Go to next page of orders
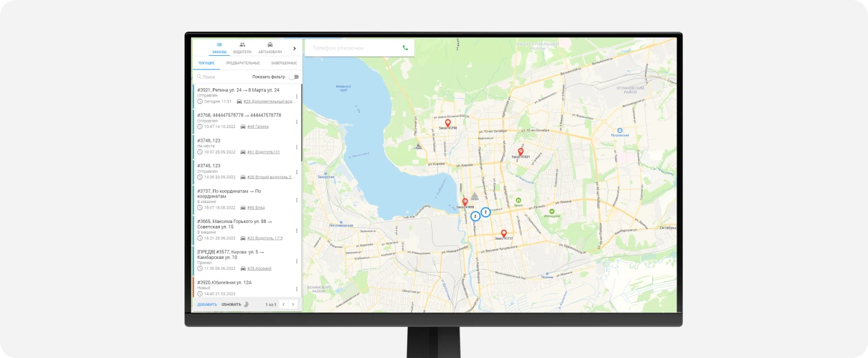The width and height of the screenshot is (868, 358). point(293,304)
